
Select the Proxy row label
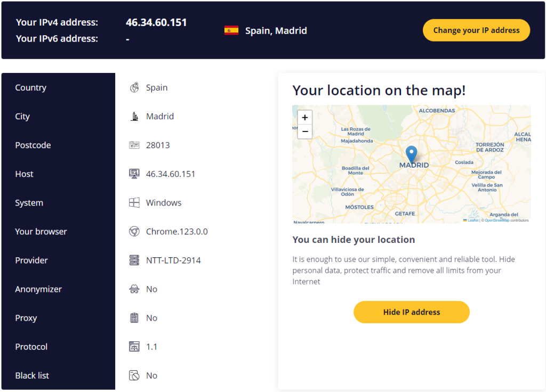(26, 318)
